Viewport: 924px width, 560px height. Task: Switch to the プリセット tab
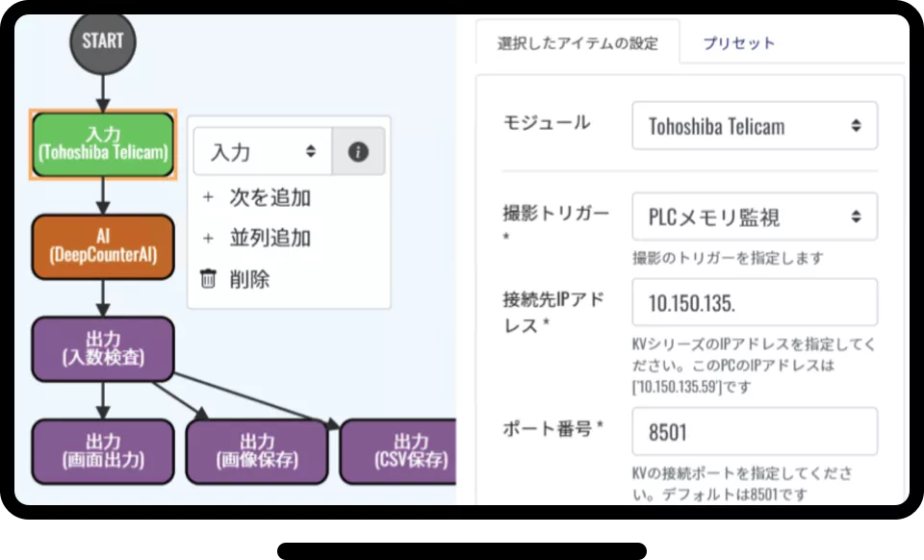pos(740,42)
